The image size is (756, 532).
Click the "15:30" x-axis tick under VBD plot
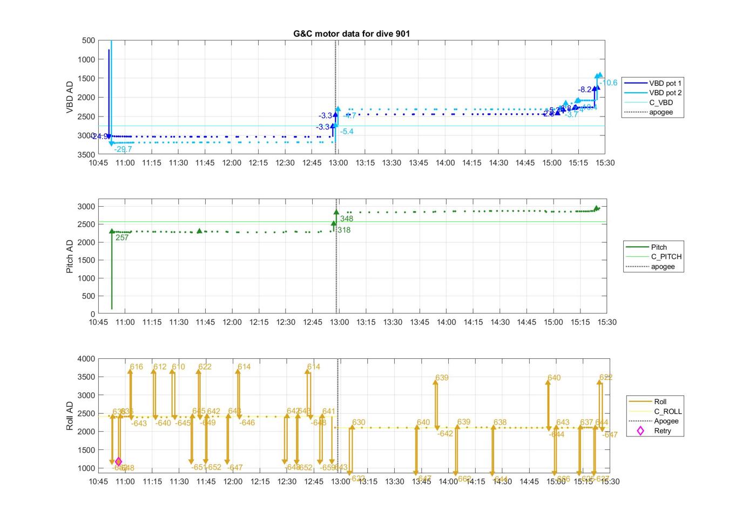coord(605,163)
